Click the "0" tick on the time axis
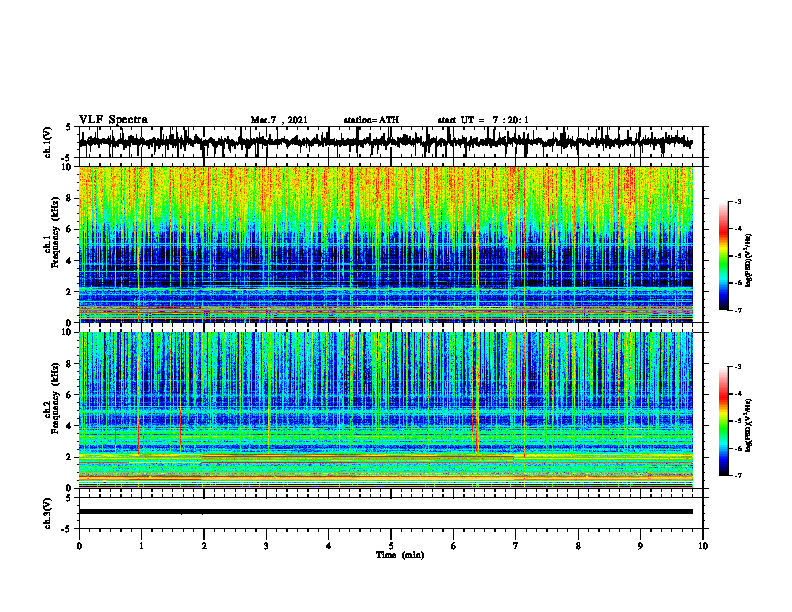Image resolution: width=792 pixels, height=612 pixels. 79,546
